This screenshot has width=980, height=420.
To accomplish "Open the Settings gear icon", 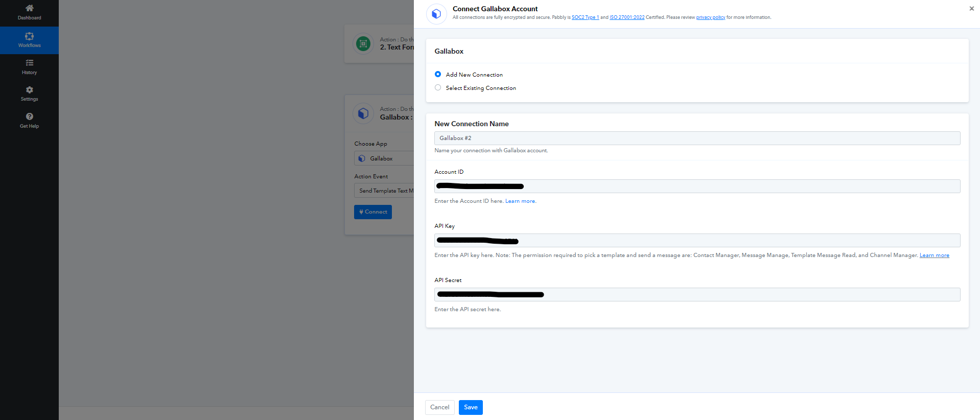I will click(29, 90).
